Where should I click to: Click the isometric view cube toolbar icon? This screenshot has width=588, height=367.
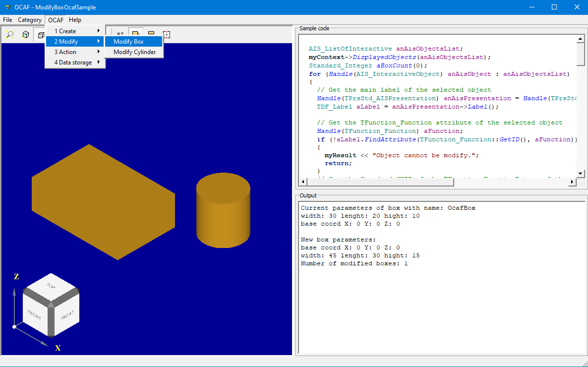(x=25, y=35)
